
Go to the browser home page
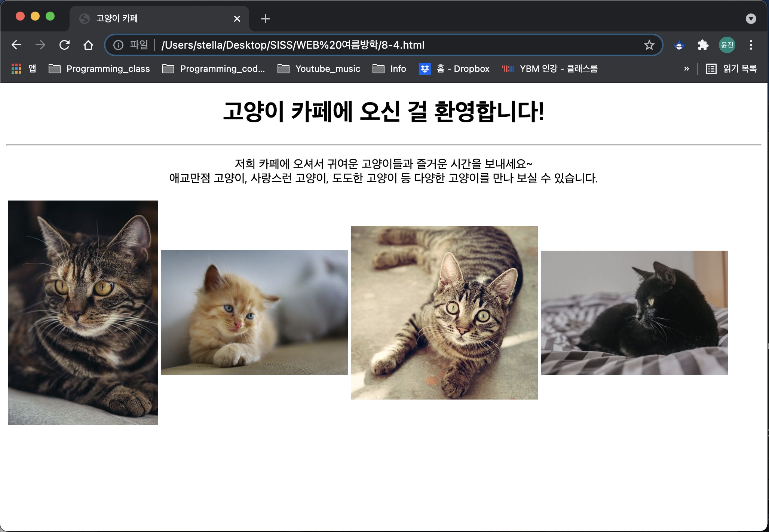click(88, 45)
